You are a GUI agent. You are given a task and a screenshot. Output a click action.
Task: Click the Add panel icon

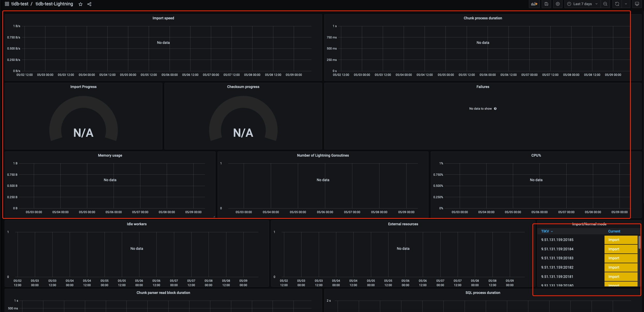(534, 4)
